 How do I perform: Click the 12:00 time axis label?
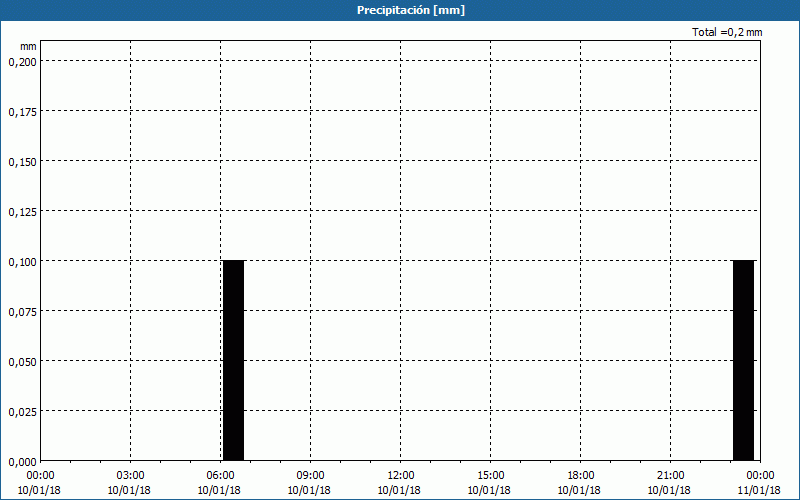click(x=400, y=475)
